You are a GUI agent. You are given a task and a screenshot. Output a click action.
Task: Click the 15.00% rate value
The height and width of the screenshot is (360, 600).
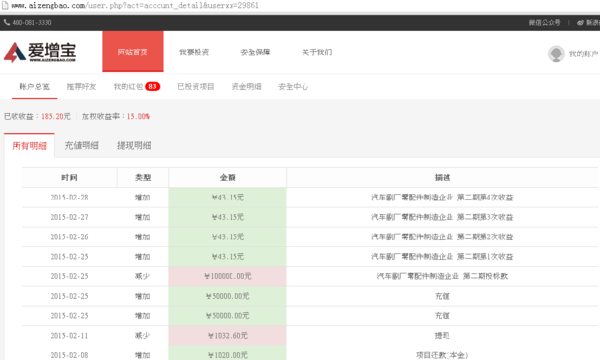[138, 116]
